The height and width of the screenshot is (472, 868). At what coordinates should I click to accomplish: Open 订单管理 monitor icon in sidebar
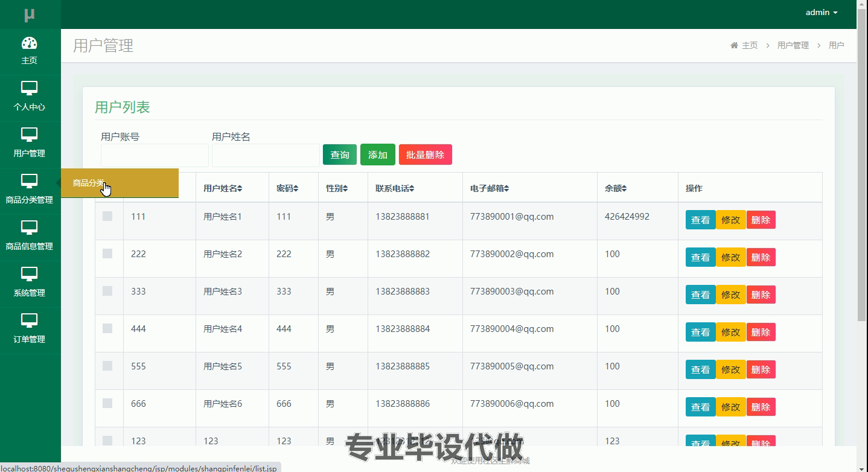[x=29, y=321]
